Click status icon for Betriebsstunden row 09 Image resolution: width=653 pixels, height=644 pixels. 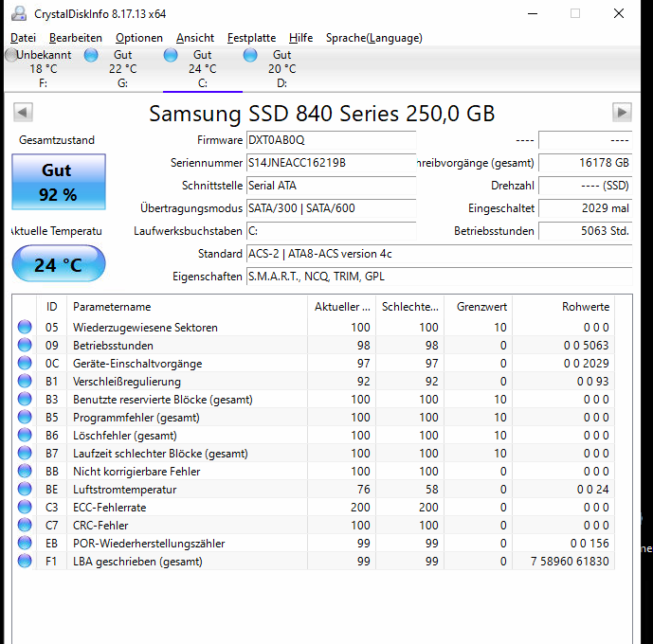[x=25, y=345]
